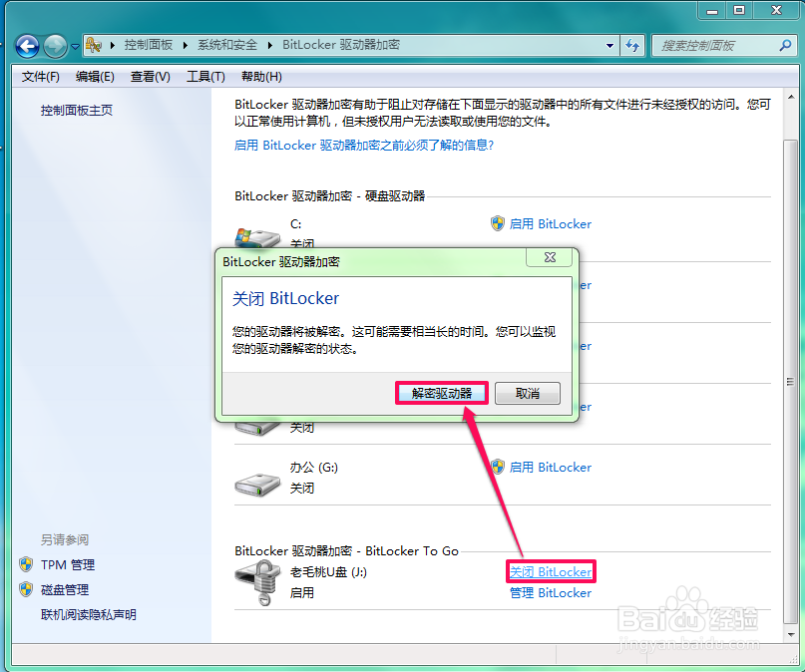Expand the arrow after 系统和安全 breadcrumb
This screenshot has width=805, height=672.
tap(270, 45)
